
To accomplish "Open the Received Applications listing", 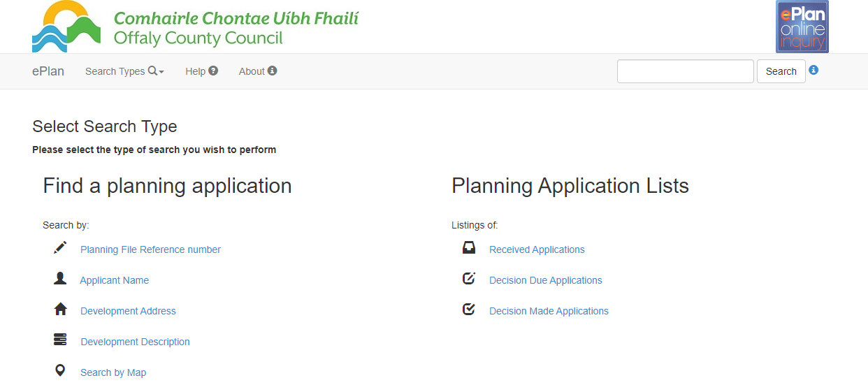I will (537, 249).
